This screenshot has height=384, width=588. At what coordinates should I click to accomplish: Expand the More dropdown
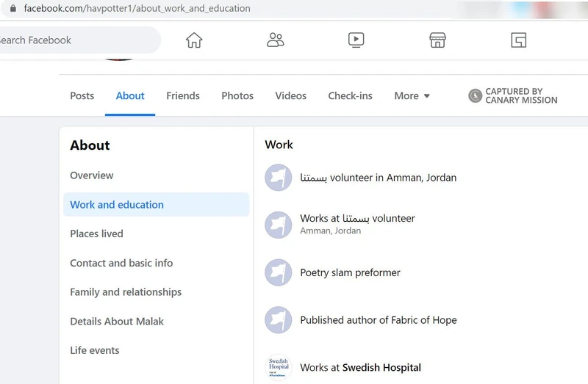coord(412,96)
